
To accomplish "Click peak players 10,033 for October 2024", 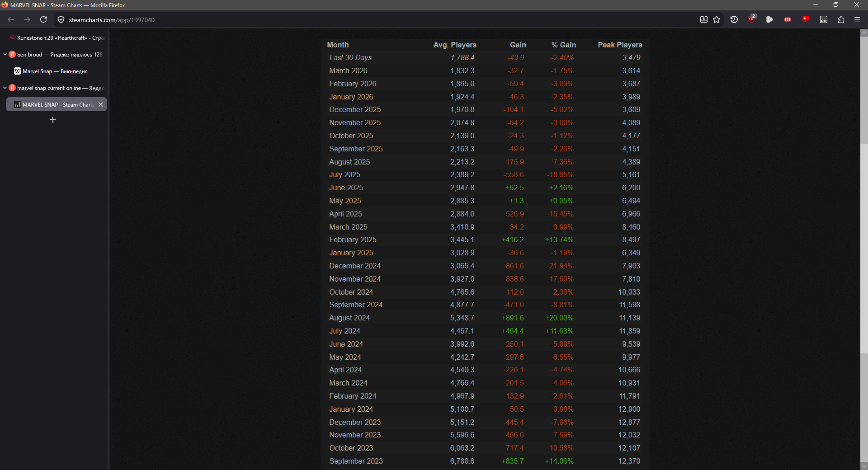I will point(629,292).
